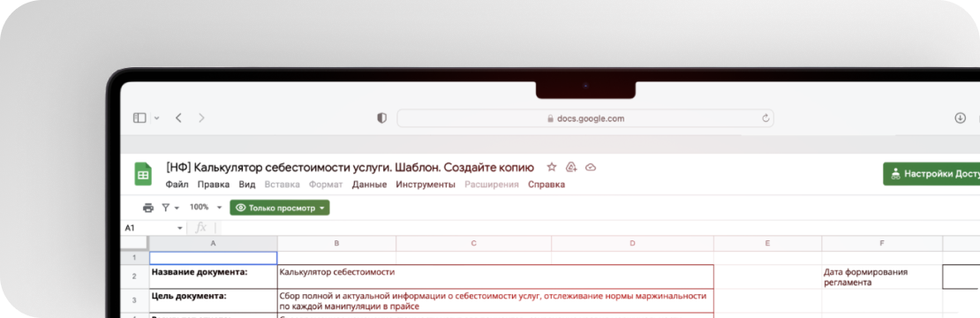
Task: Open the Вид menu
Action: click(247, 185)
